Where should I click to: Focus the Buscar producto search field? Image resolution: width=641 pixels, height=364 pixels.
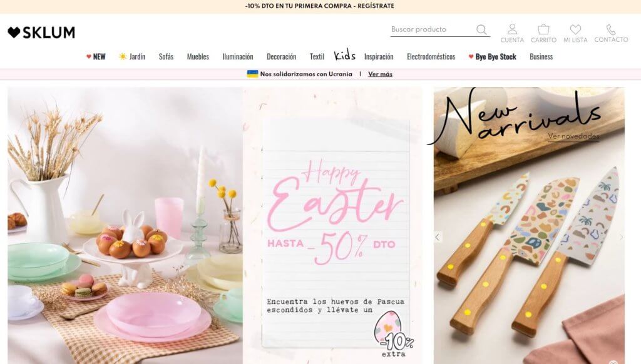(x=432, y=29)
